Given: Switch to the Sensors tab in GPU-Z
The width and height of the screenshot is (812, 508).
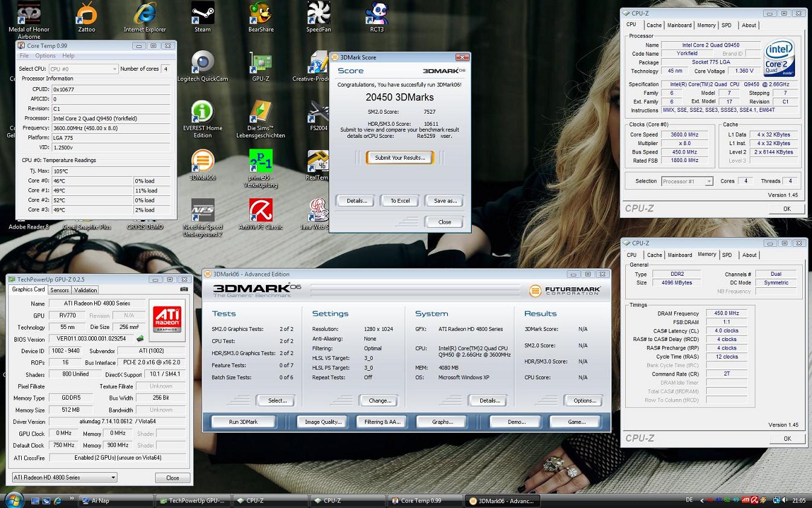Looking at the screenshot, I should click(59, 290).
